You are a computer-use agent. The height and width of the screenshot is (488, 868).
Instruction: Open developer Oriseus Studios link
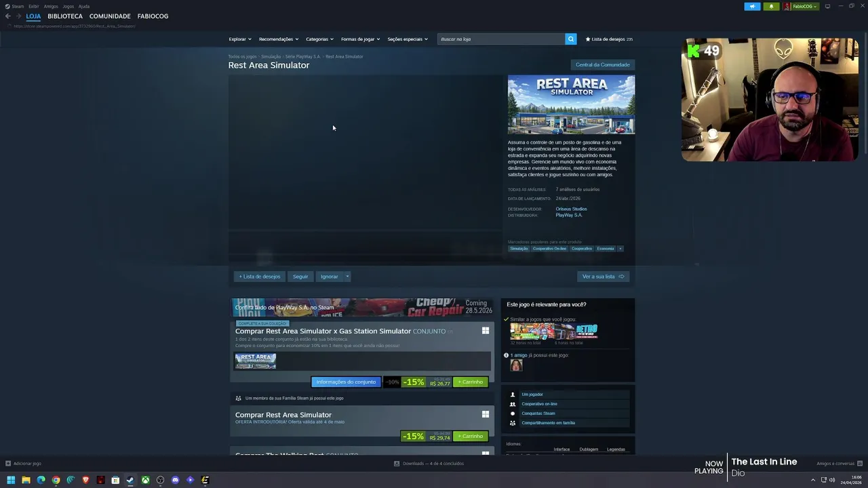pos(571,209)
